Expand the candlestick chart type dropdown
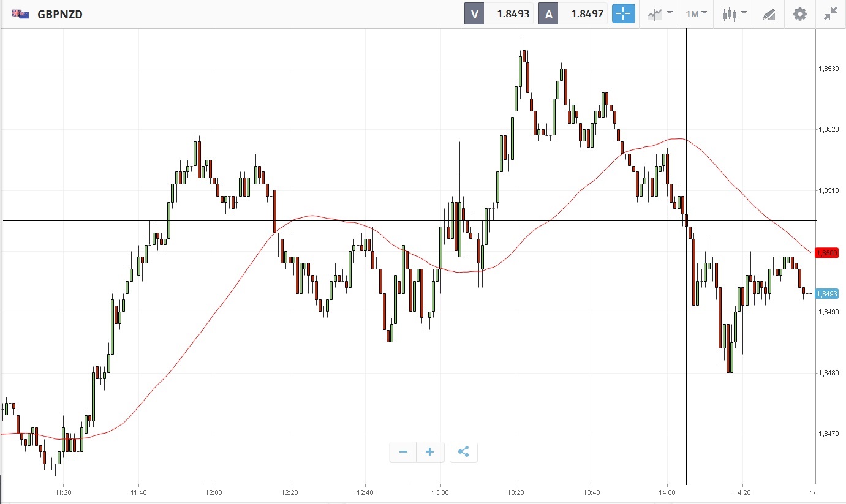 (x=734, y=14)
